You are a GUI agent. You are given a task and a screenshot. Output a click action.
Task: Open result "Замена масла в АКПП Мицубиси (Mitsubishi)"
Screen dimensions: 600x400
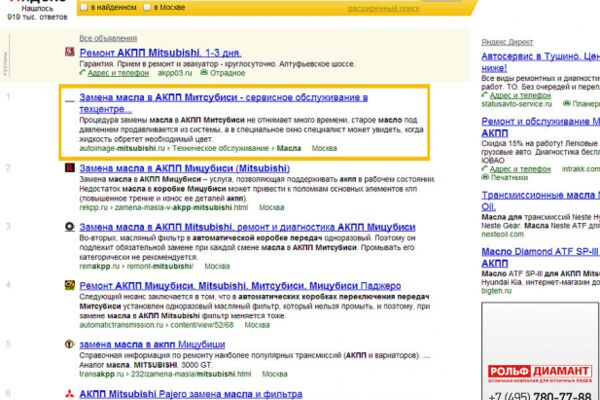coord(184,168)
